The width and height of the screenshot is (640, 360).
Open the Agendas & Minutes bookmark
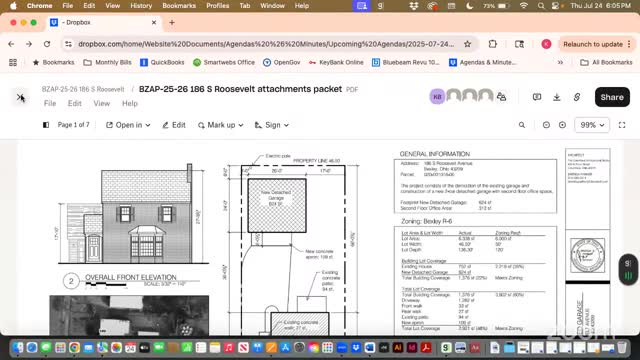pos(482,62)
